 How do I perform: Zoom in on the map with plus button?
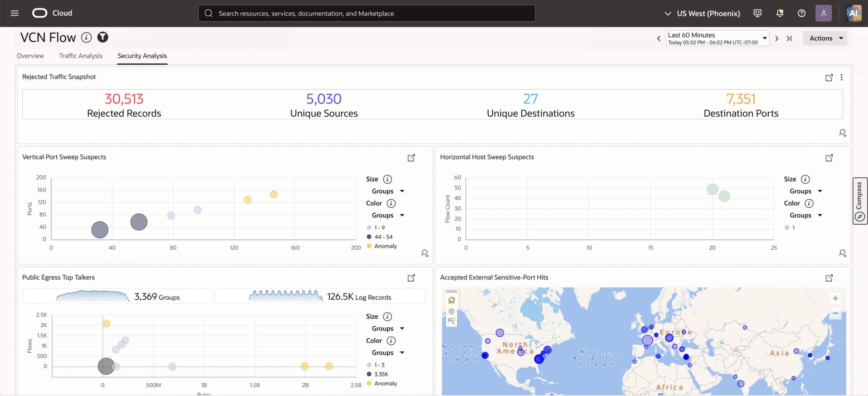[835, 298]
